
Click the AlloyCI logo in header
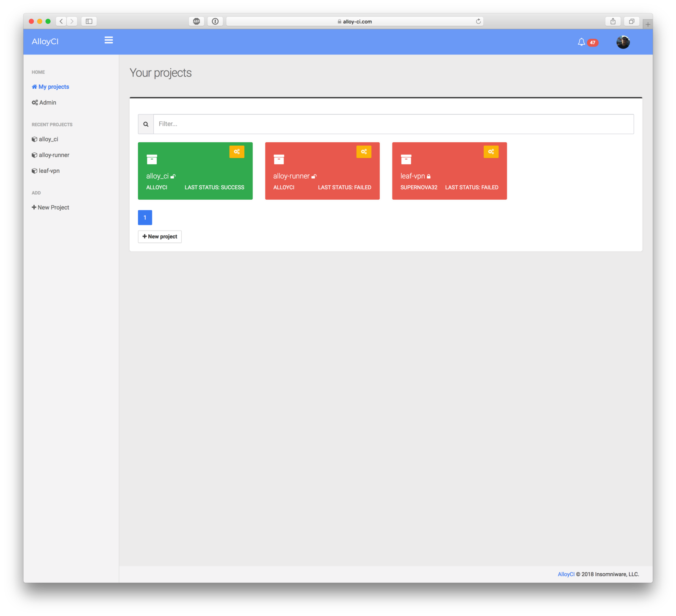click(x=45, y=41)
